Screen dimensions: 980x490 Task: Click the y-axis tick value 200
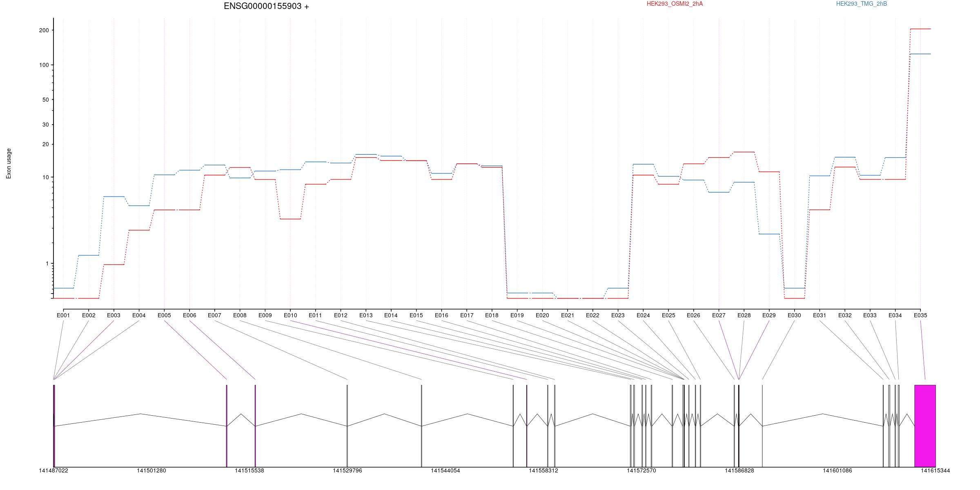tap(44, 30)
